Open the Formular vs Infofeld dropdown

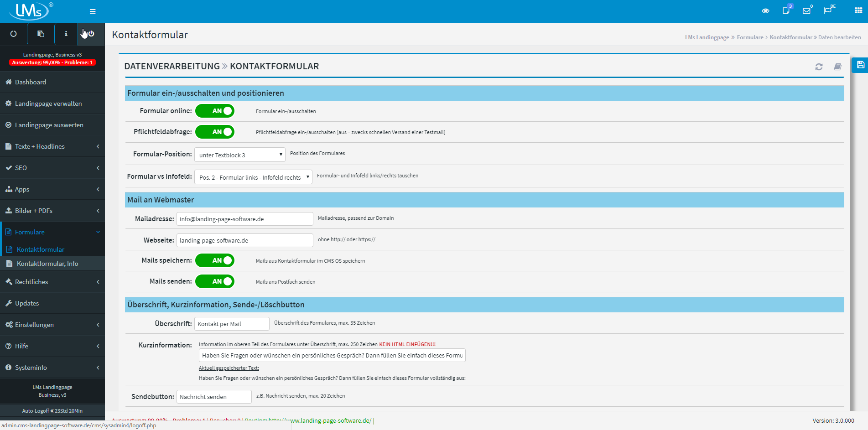click(253, 177)
